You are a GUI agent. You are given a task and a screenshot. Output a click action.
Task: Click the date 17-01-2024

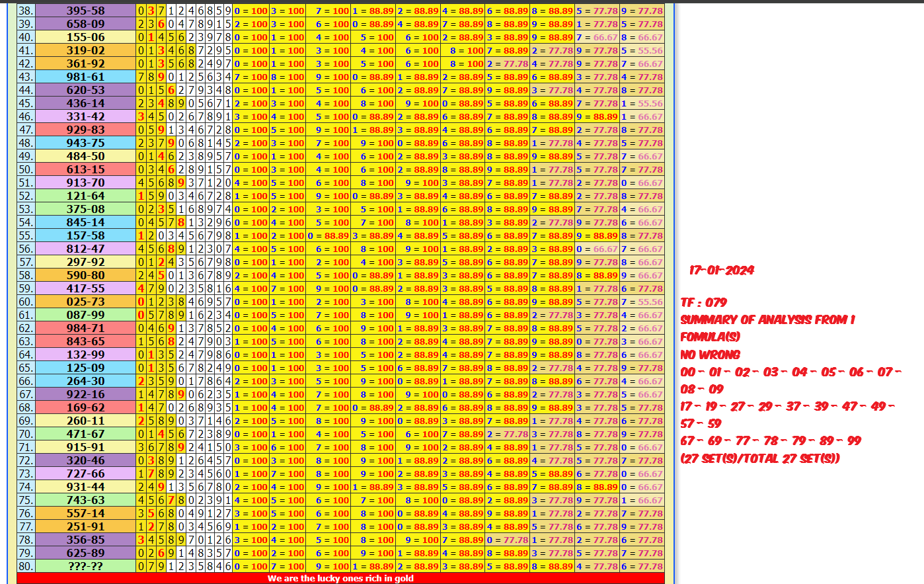click(722, 270)
